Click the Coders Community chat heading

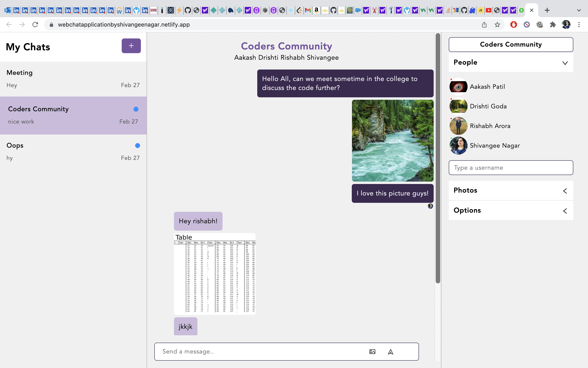(x=286, y=46)
